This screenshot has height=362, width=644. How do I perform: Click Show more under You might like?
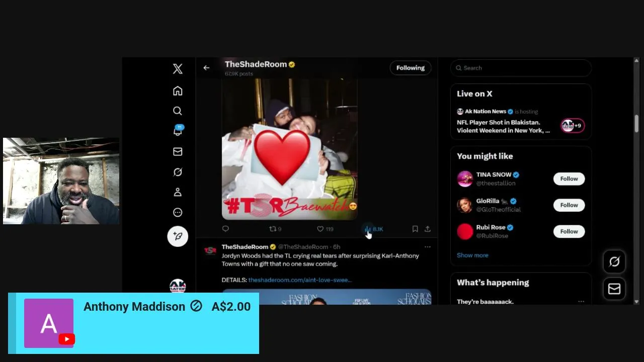(x=472, y=255)
